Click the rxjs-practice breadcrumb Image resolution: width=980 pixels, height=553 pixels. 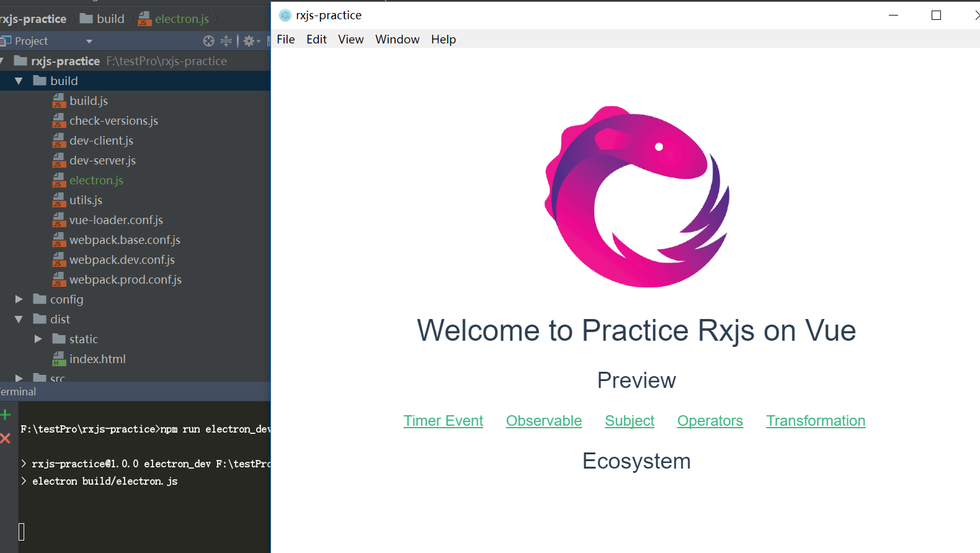pyautogui.click(x=33, y=19)
